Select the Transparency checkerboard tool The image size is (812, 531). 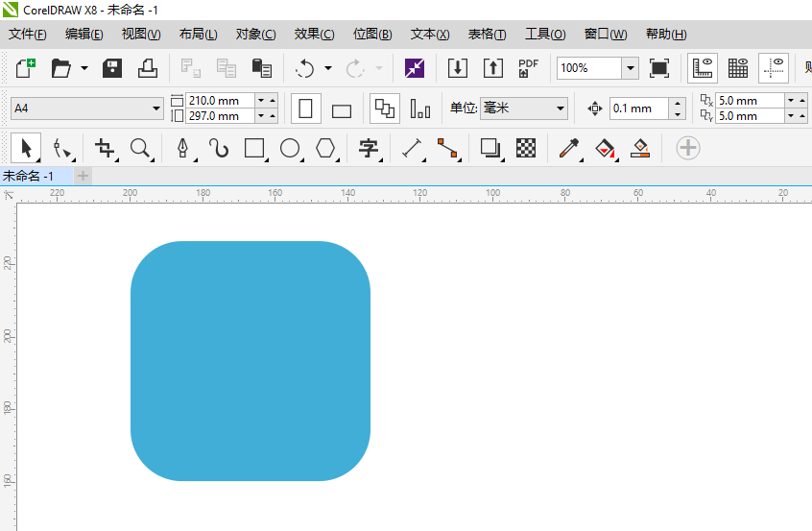tap(526, 148)
